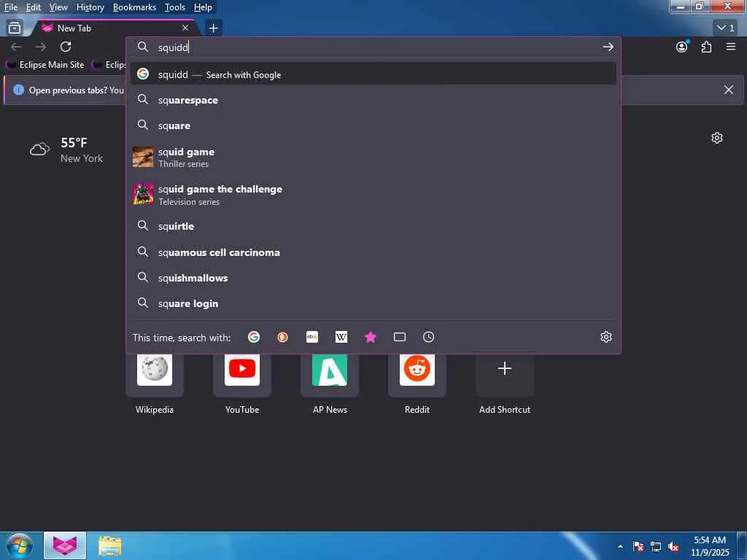Image resolution: width=747 pixels, height=560 pixels.
Task: Open the account profile icon
Action: point(682,47)
